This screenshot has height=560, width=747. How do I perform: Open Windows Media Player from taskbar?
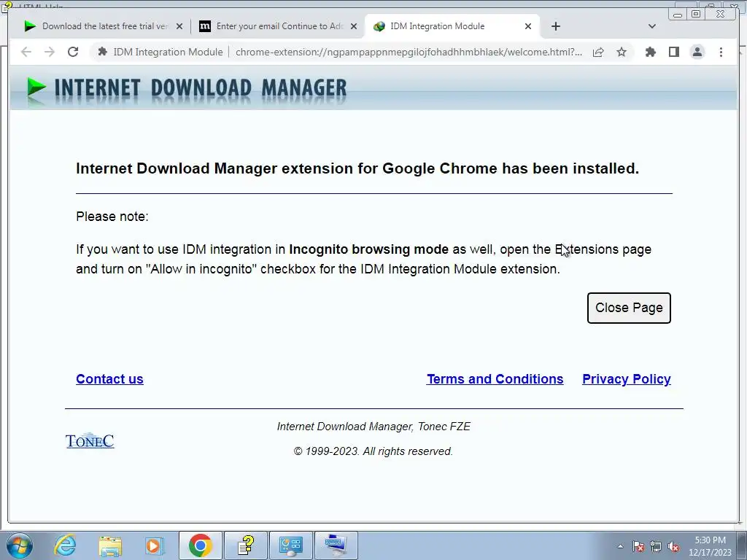(155, 545)
